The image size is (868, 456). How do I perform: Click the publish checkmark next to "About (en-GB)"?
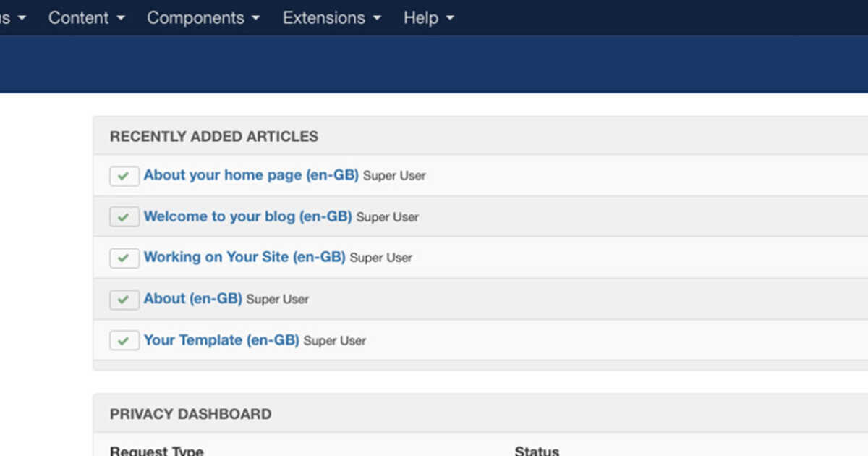click(124, 299)
